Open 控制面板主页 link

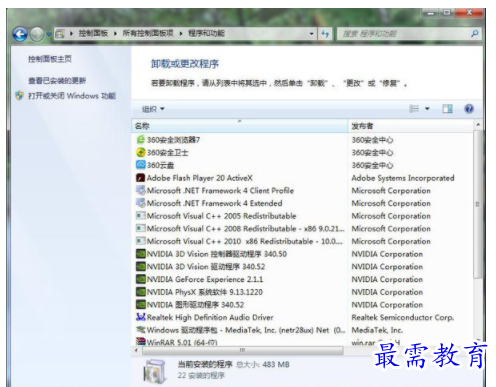point(50,59)
